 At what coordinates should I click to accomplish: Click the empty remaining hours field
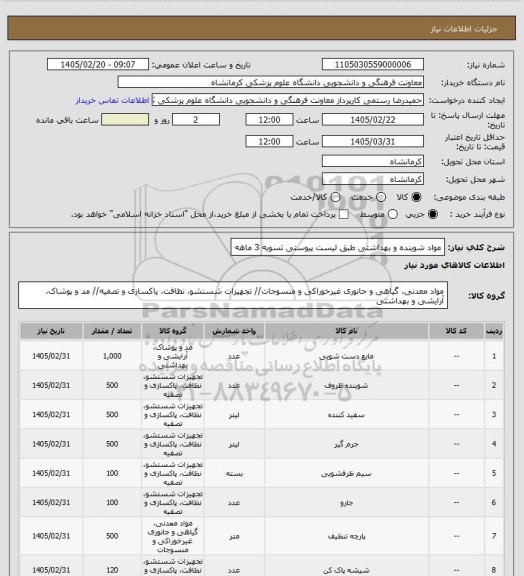125,120
